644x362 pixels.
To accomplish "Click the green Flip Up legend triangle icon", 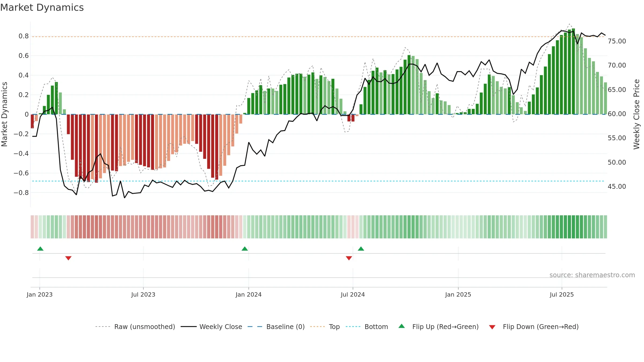I will click(402, 326).
